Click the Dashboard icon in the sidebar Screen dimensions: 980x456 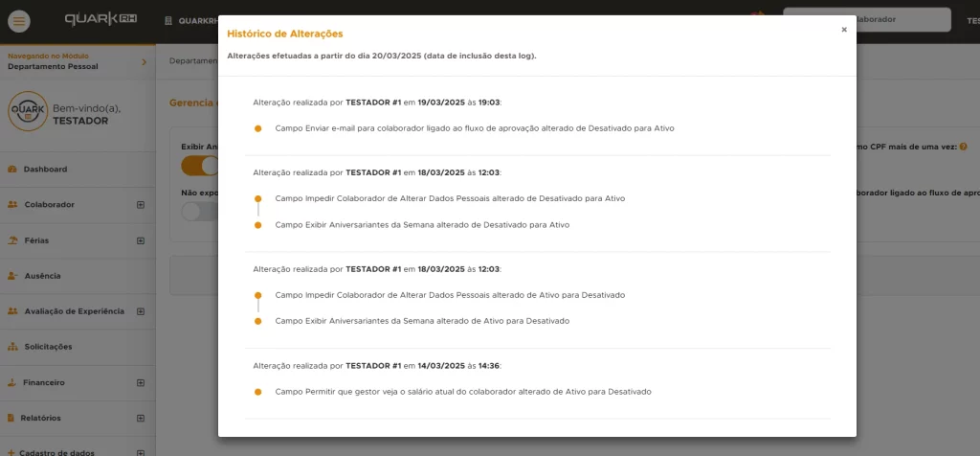[11, 170]
